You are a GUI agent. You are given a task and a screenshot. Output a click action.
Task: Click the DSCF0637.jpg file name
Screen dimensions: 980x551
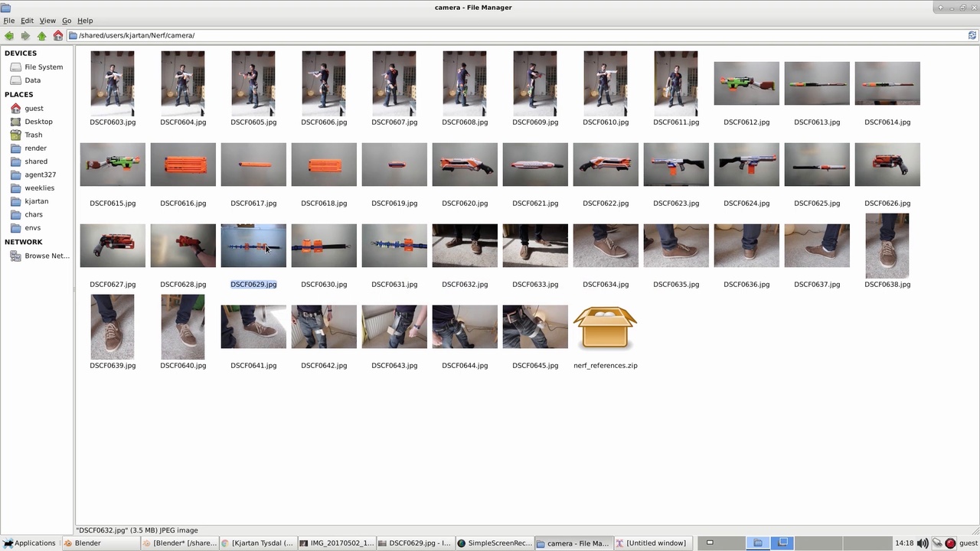click(x=817, y=284)
